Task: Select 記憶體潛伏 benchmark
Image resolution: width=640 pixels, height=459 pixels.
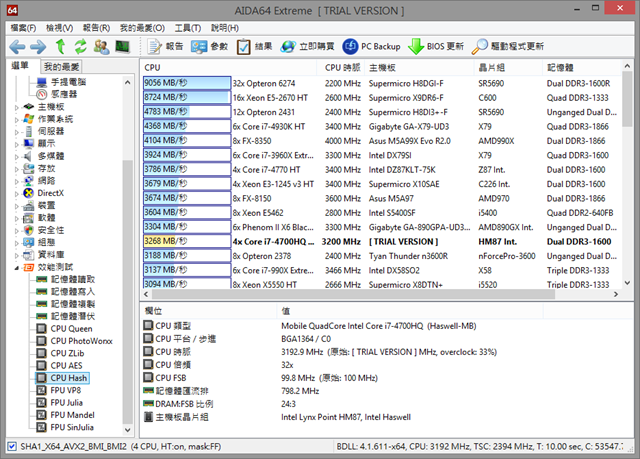Action: pos(73,316)
